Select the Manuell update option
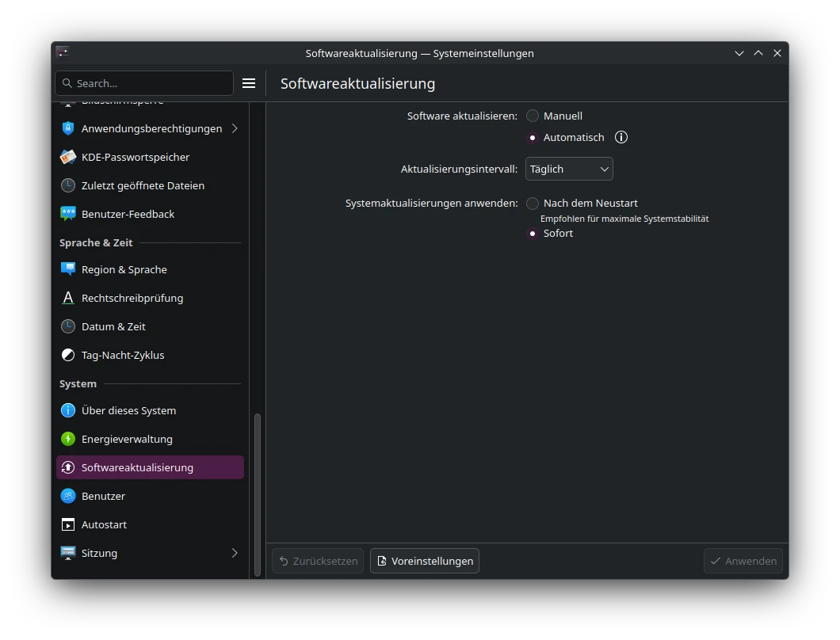The image size is (840, 640). [533, 116]
